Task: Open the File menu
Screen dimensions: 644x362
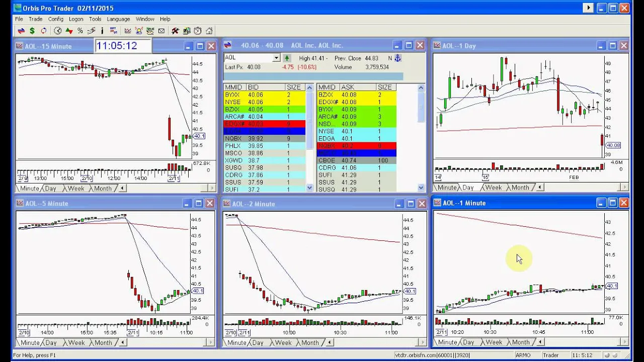Action: (x=19, y=19)
